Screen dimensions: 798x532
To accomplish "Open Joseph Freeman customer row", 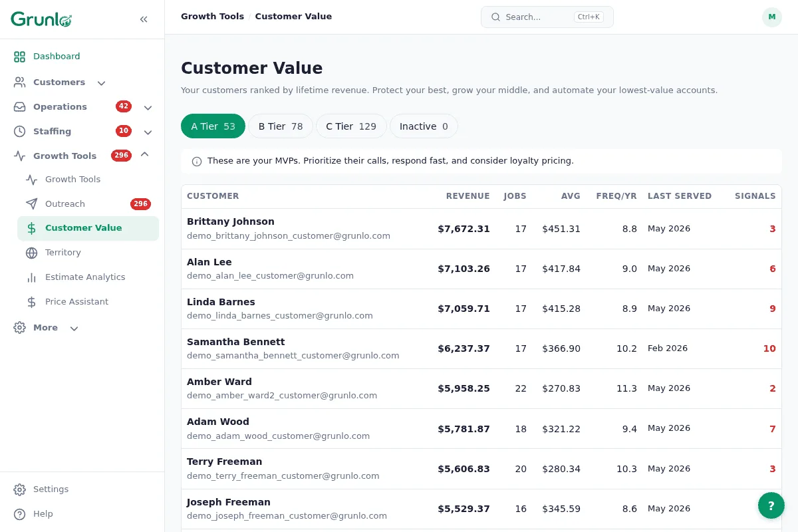I will [481, 509].
